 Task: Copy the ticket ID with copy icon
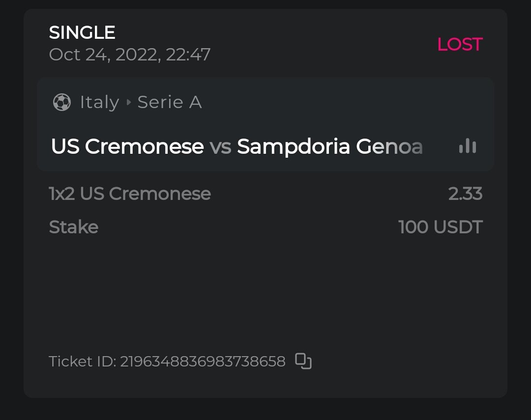pyautogui.click(x=303, y=361)
